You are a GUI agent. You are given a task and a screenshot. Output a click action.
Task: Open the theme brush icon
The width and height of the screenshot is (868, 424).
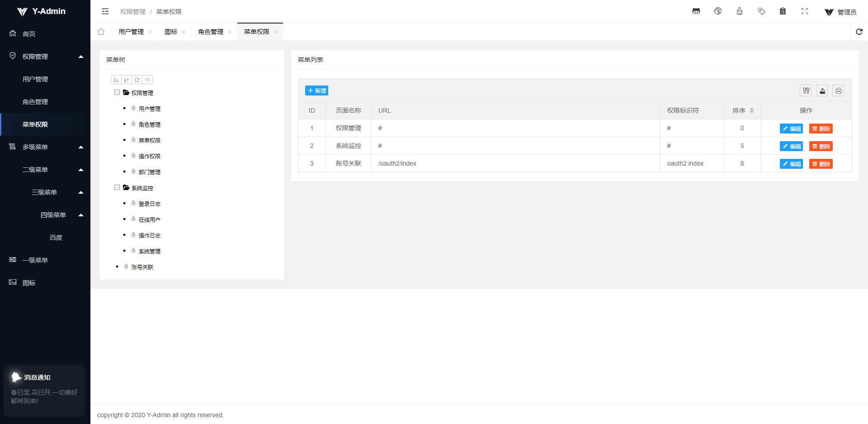pos(740,11)
